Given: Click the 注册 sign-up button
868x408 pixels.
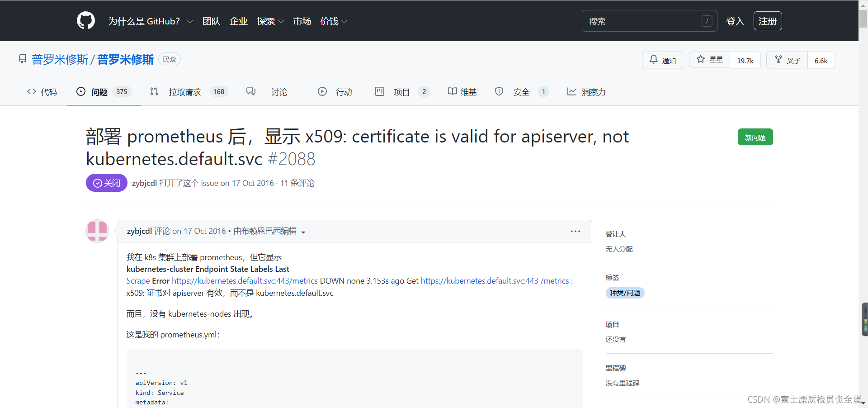Looking at the screenshot, I should [768, 21].
